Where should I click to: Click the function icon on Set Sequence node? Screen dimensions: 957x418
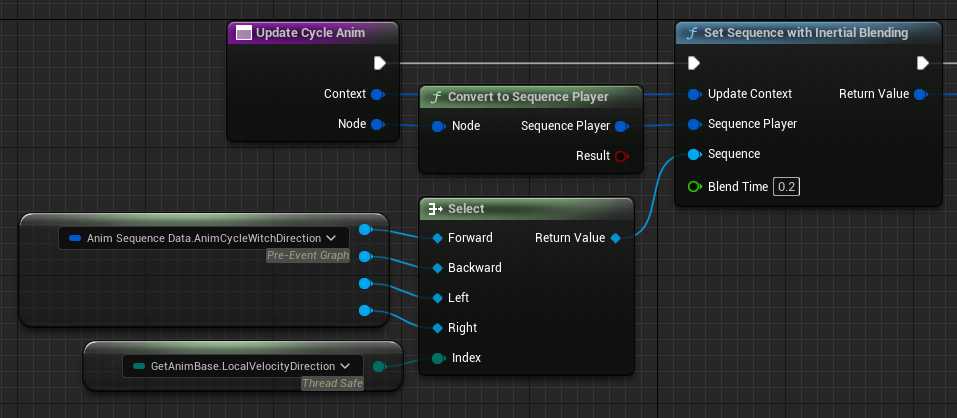692,33
